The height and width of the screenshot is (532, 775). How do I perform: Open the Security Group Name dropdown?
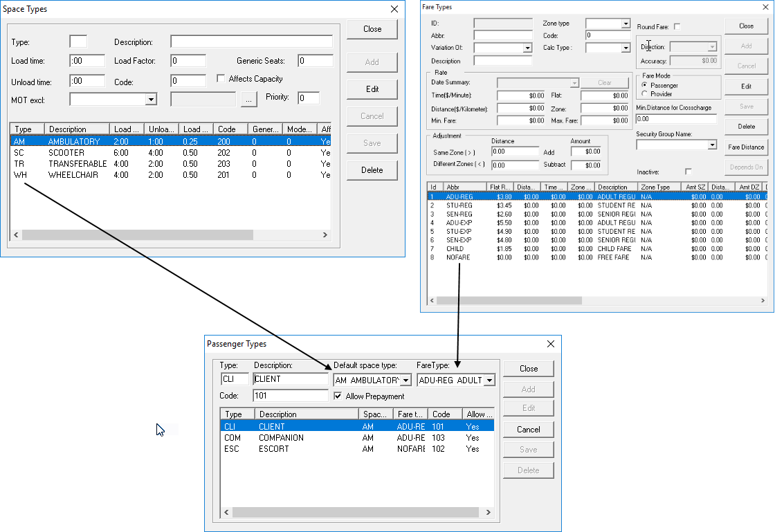tap(713, 144)
